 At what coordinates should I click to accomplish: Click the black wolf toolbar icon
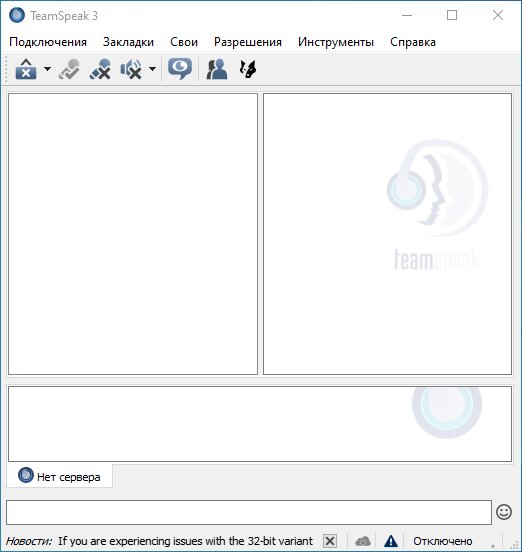click(248, 69)
